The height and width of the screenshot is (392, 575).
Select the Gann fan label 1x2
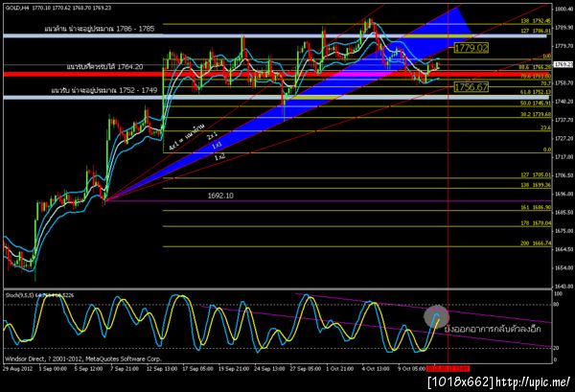219,157
